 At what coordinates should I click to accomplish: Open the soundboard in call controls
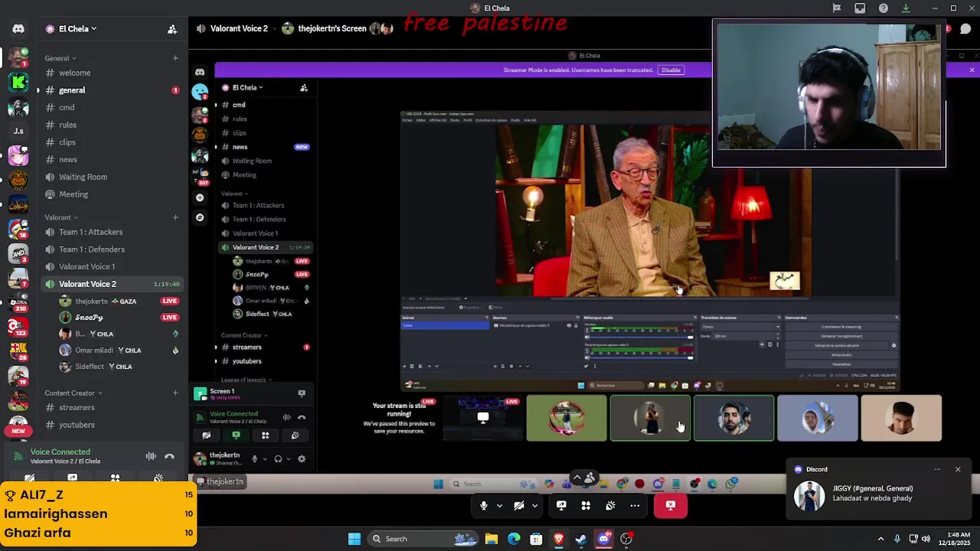[610, 505]
